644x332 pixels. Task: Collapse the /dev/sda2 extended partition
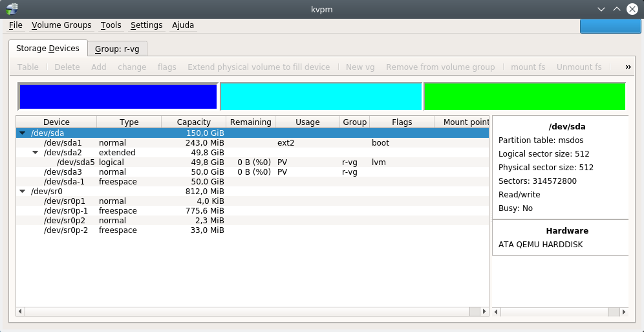coord(36,153)
